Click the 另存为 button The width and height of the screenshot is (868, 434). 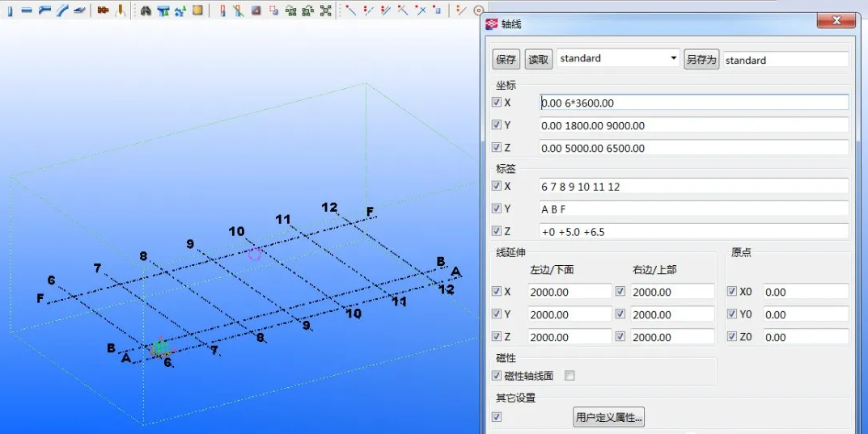(701, 60)
